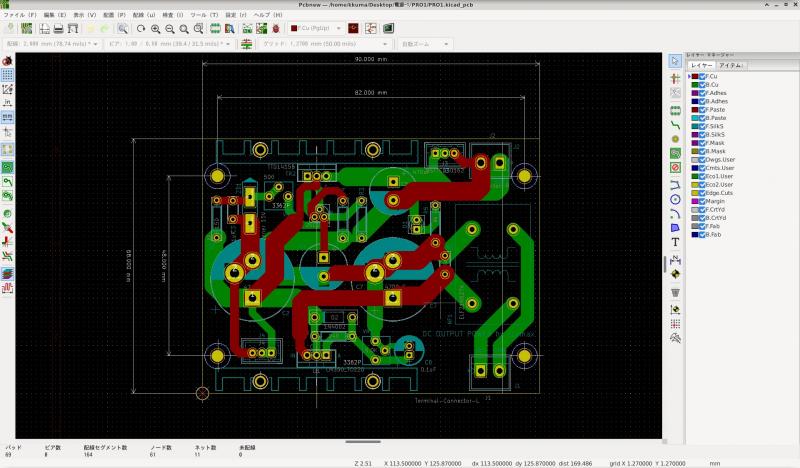
Task: Click the F.Paste layer color swatch
Action: [x=696, y=110]
